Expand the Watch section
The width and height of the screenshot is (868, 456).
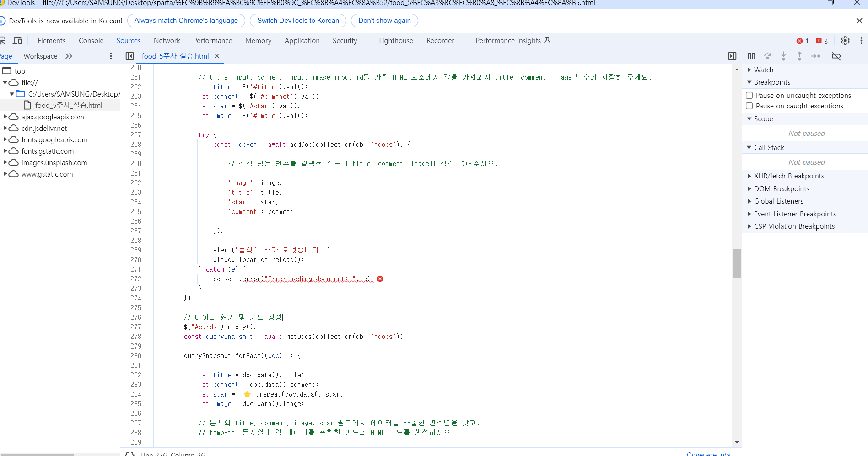tap(749, 70)
